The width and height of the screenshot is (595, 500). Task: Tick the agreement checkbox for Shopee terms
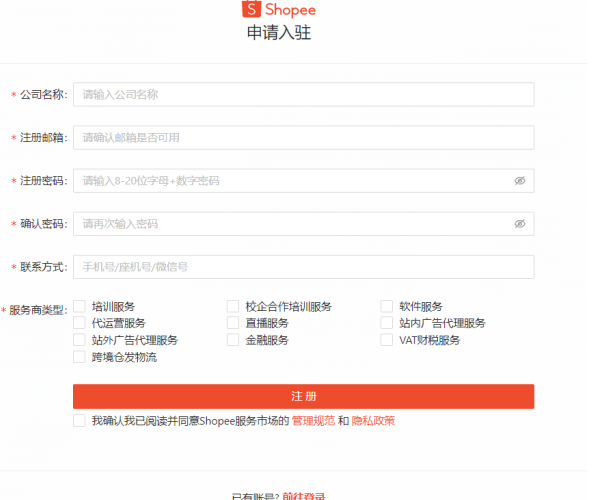(x=79, y=421)
